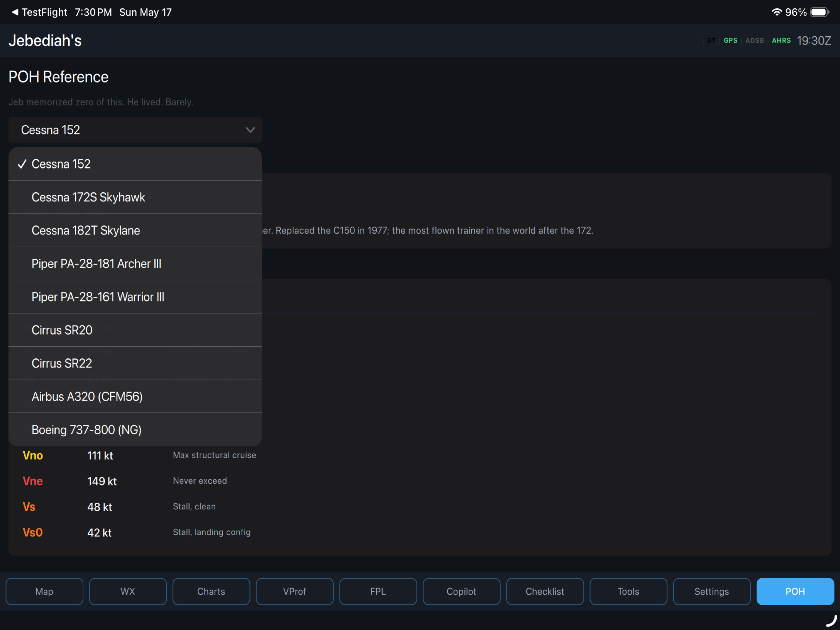Tap the BT connection indicator
The width and height of the screenshot is (840, 630).
[x=711, y=41]
